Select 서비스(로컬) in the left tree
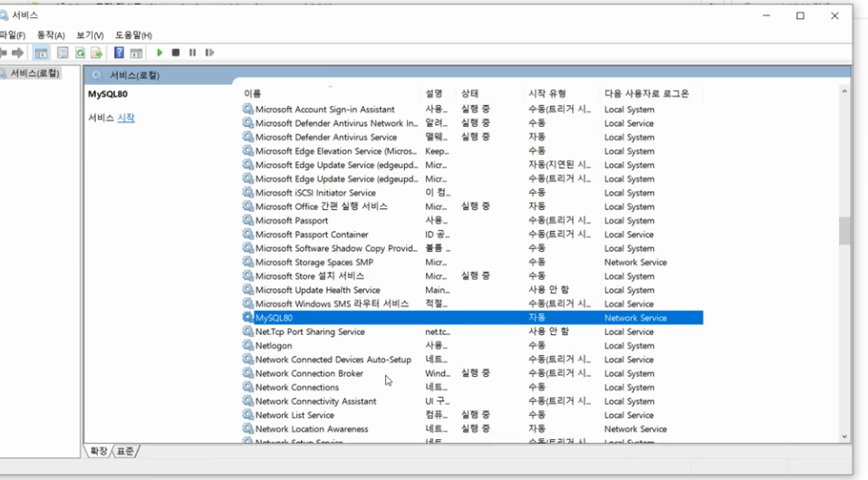This screenshot has width=868, height=480. pos(34,73)
